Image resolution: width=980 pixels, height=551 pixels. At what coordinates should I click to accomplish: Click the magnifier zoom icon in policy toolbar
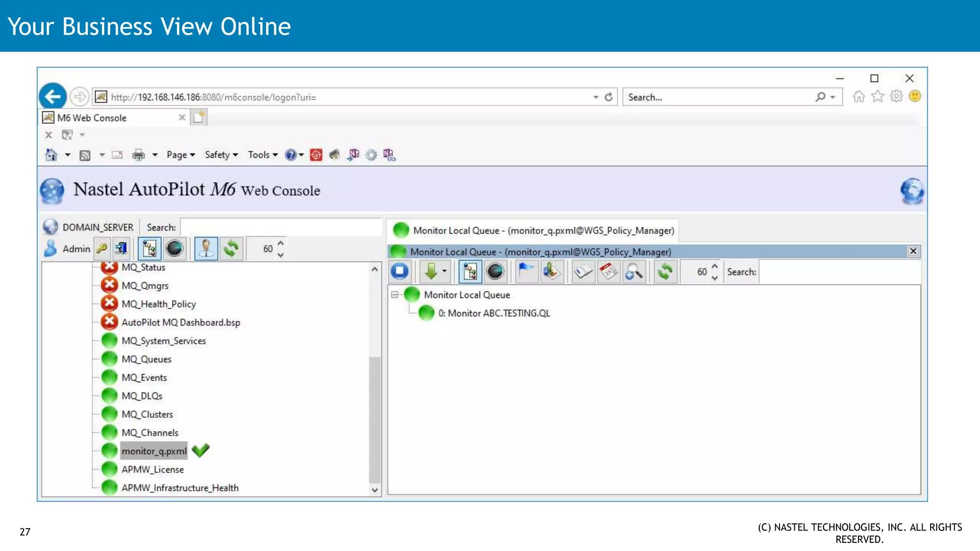click(x=634, y=272)
